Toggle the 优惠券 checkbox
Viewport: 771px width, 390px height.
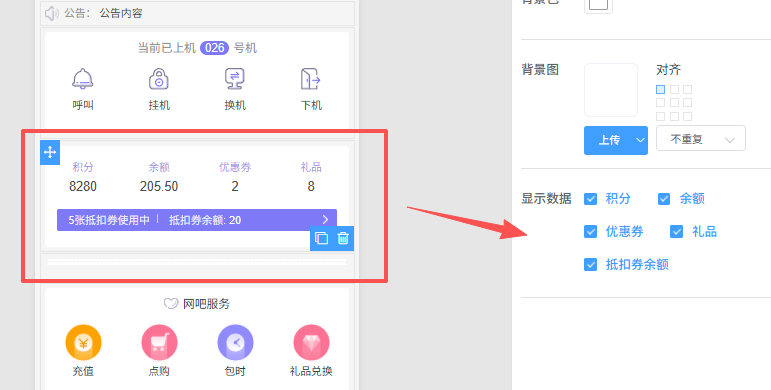(591, 232)
